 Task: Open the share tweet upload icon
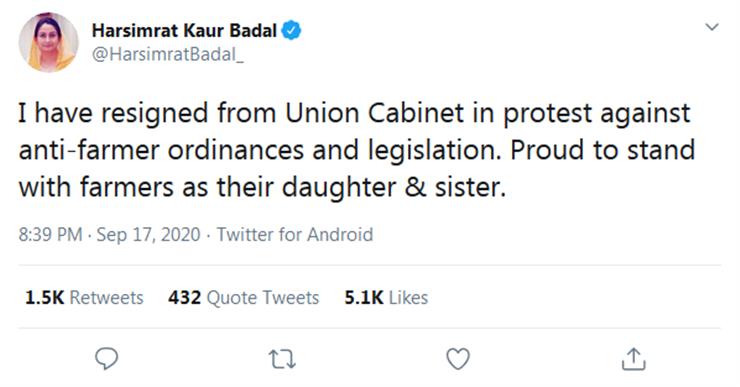[x=633, y=359]
